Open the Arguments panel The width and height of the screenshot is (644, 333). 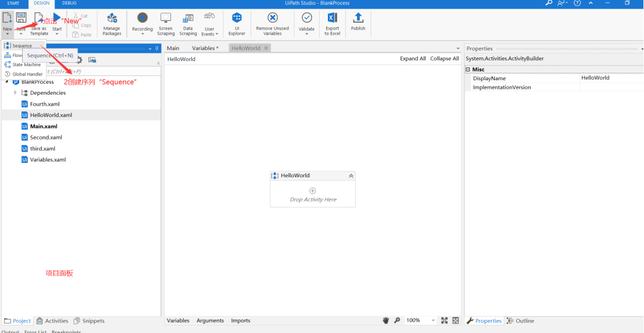210,321
